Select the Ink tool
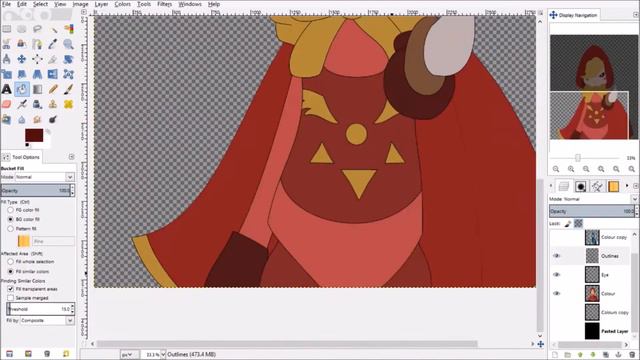This screenshot has height=360, width=640. coord(37,104)
